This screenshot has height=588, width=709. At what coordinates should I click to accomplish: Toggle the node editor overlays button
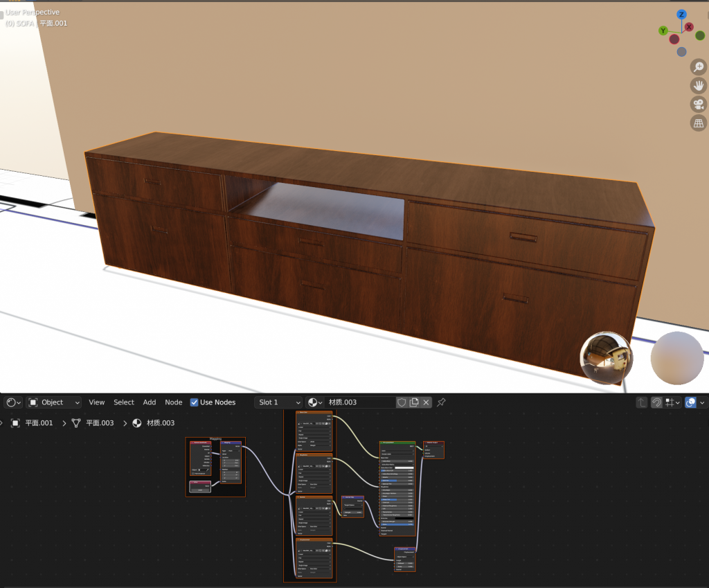[690, 402]
